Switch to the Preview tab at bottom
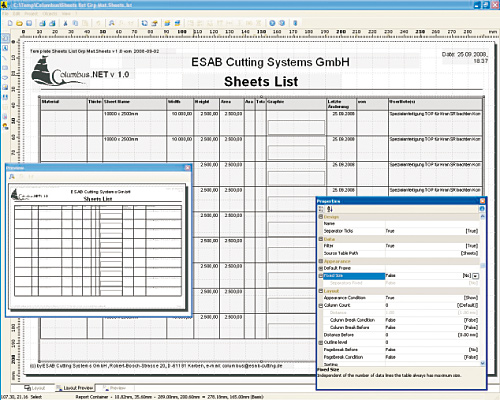 click(114, 388)
